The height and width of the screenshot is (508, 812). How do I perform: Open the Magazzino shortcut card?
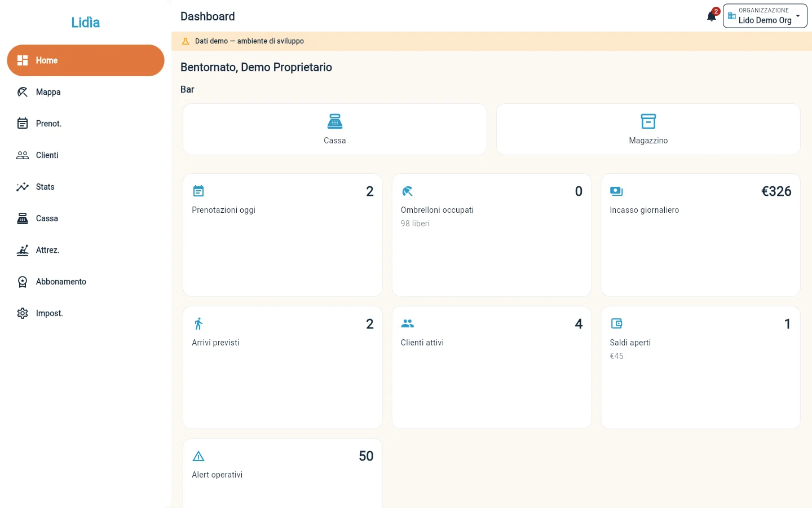[648, 129]
